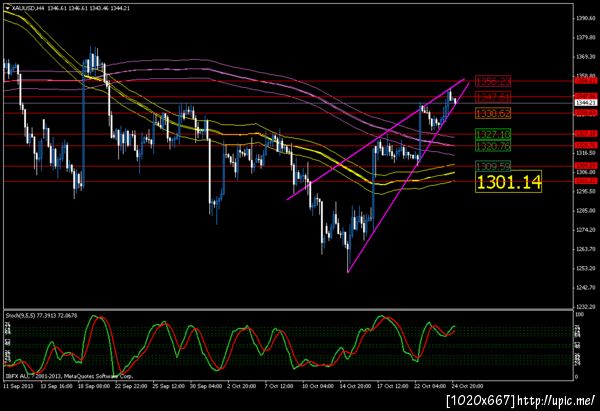This screenshot has height=411, width=600.
Task: Click the triangle icon beside XAUUSD,H4 title
Action: point(8,8)
